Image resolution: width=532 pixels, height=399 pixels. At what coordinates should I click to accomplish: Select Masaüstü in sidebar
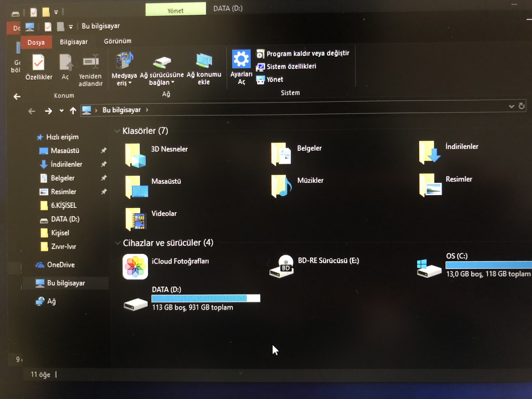[59, 151]
